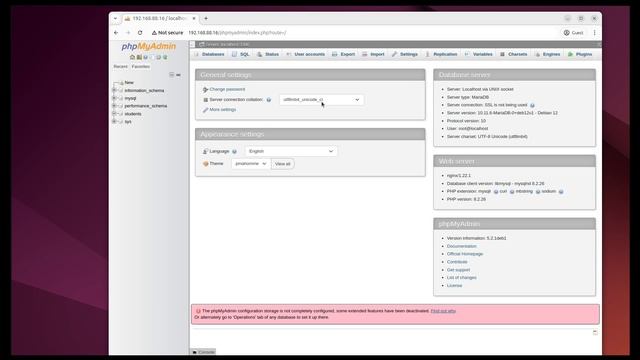640x360 pixels.
Task: Open a new browser tab with plus
Action: click(x=206, y=18)
